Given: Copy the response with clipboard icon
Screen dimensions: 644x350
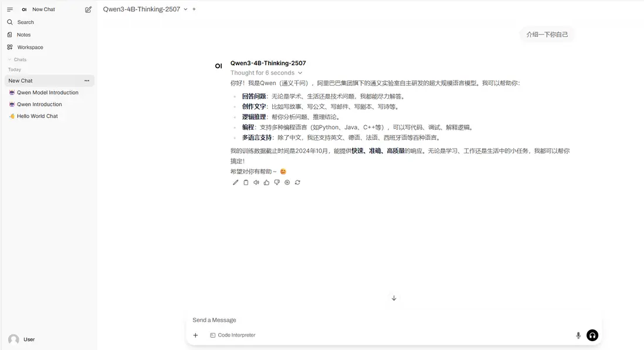Looking at the screenshot, I should [246, 183].
